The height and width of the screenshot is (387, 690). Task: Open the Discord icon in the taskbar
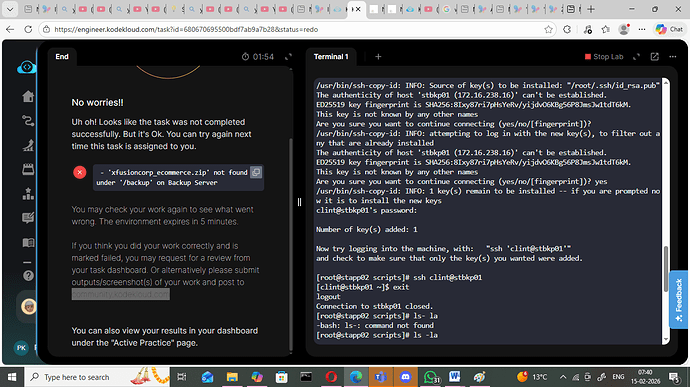point(405,377)
